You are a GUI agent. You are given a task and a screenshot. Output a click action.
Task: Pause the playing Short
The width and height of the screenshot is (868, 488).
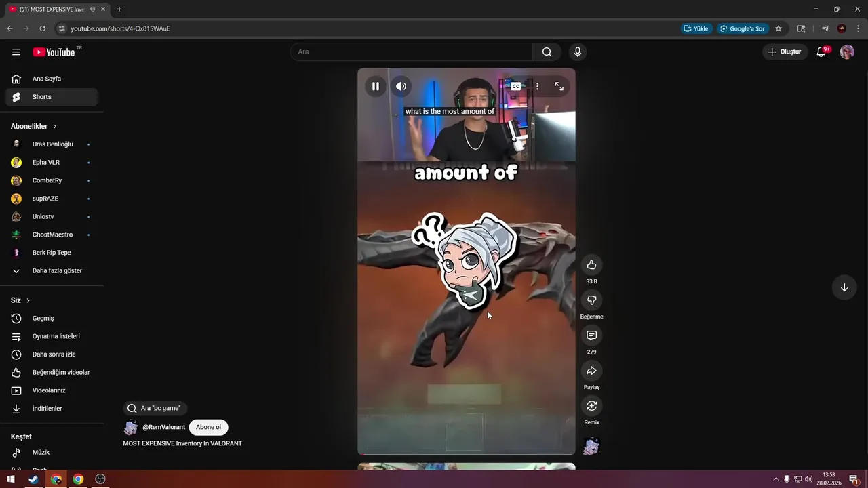[x=375, y=86]
